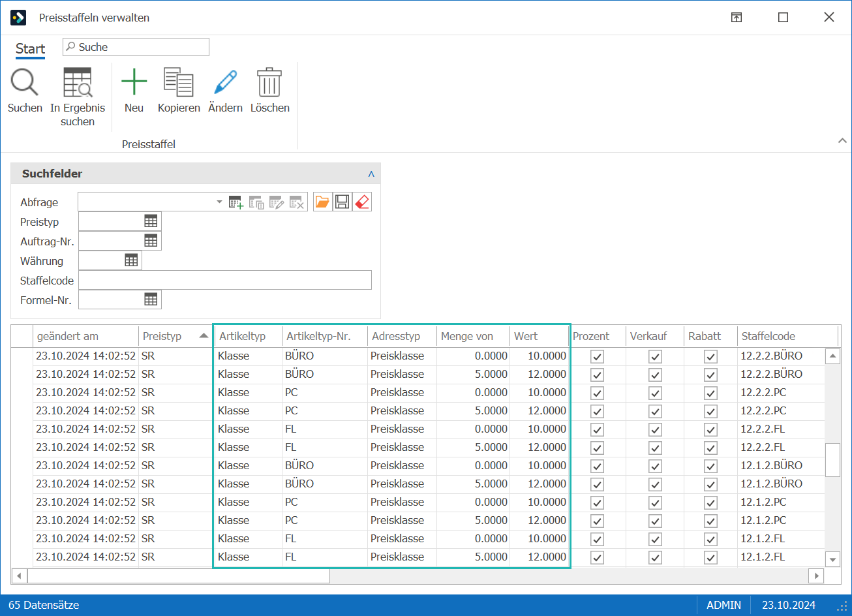The width and height of the screenshot is (852, 616).
Task: Click the Suchen magnifier icon
Action: coord(25,83)
